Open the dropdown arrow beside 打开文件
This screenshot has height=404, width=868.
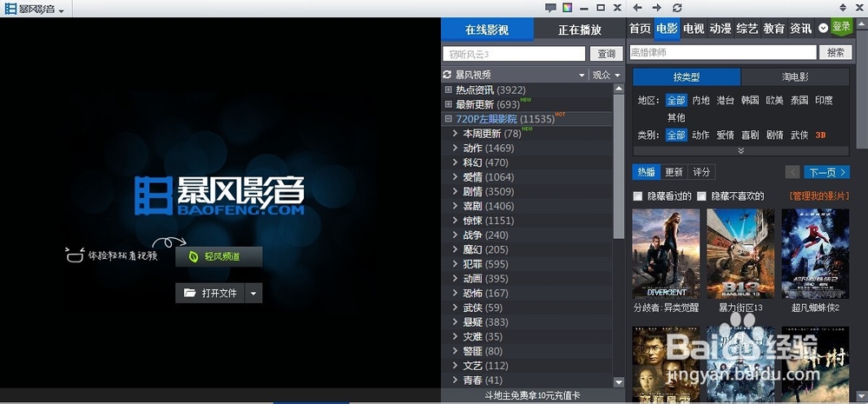pos(253,293)
